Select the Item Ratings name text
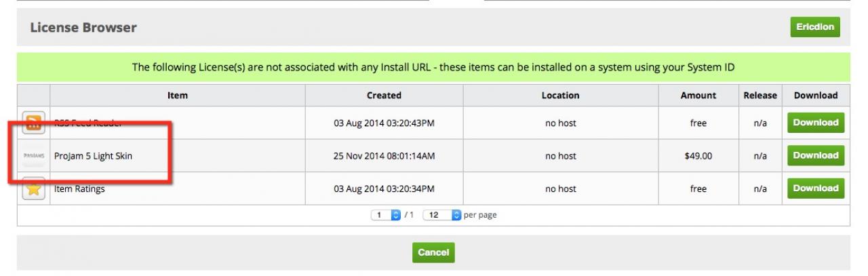868x276 pixels. tap(79, 189)
